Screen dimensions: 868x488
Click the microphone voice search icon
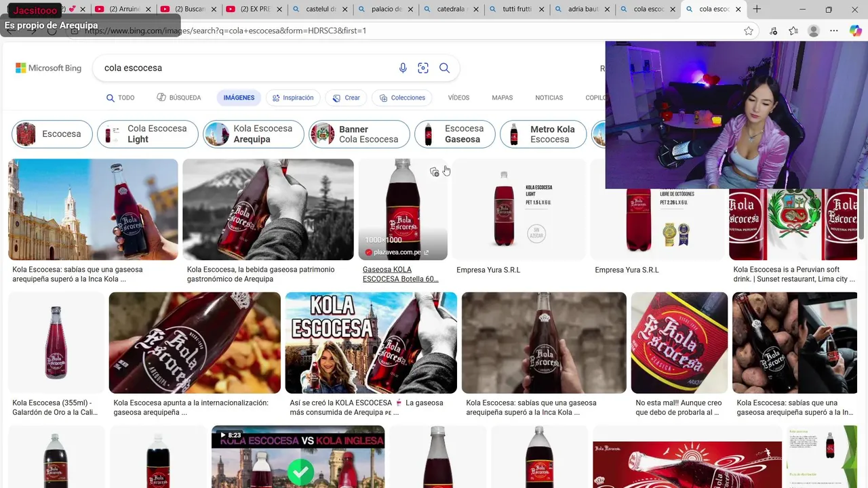(x=403, y=68)
